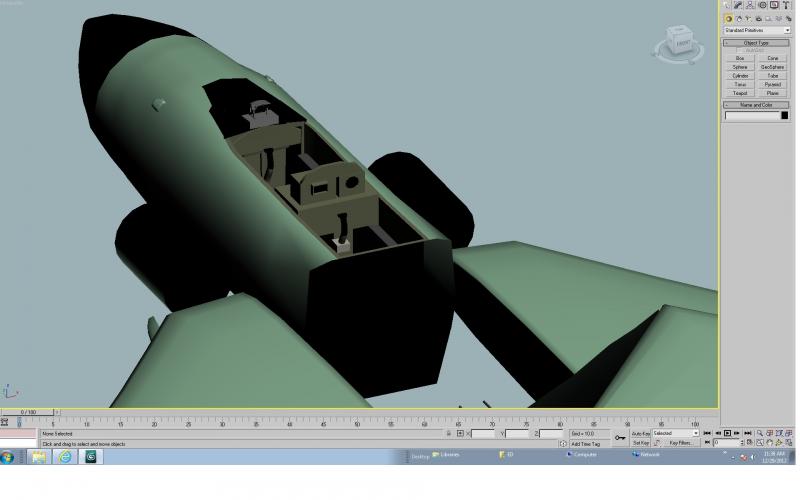Viewport: 800px width, 500px height.
Task: Open Internet Explorer from the taskbar
Action: tap(65, 457)
